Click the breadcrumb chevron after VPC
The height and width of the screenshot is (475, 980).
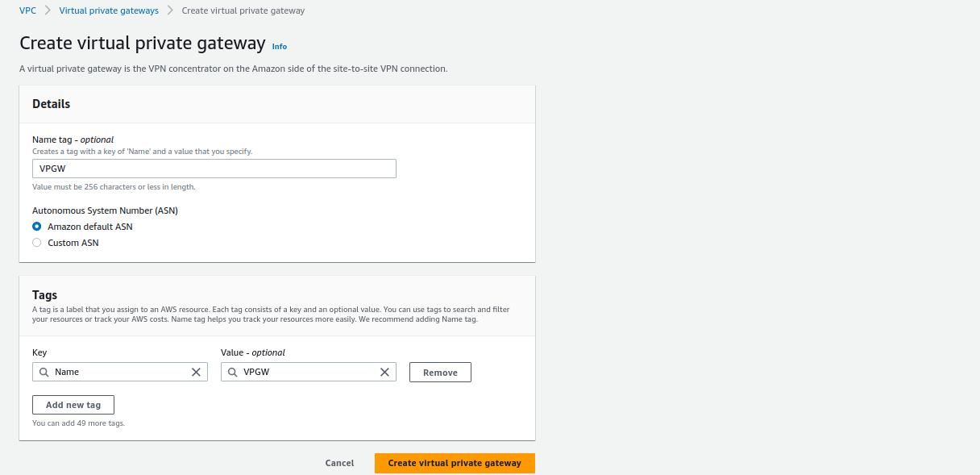[x=48, y=11]
